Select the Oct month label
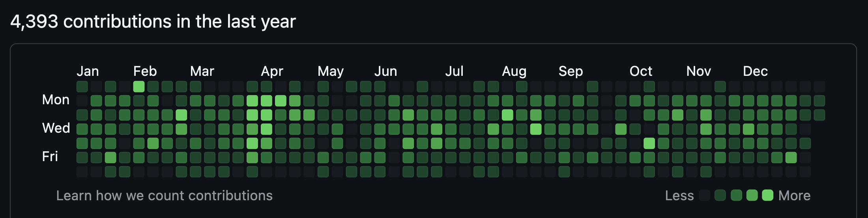 [641, 71]
